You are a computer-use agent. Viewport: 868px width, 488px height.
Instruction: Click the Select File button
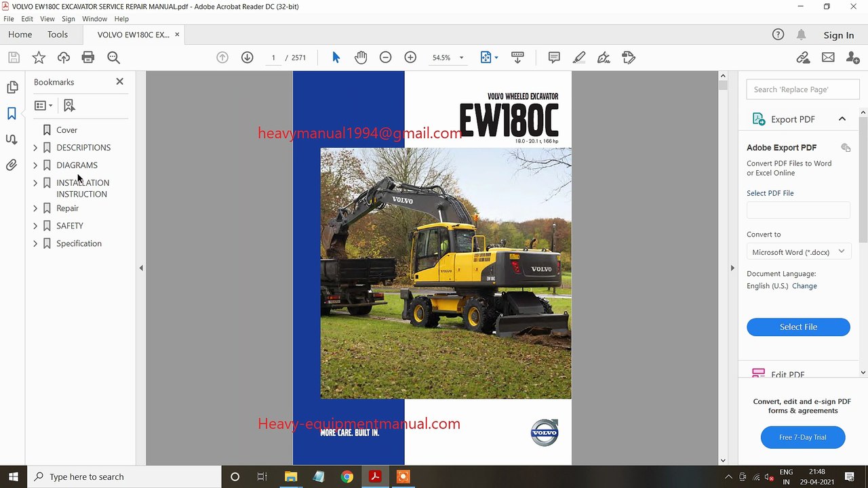[798, 327]
